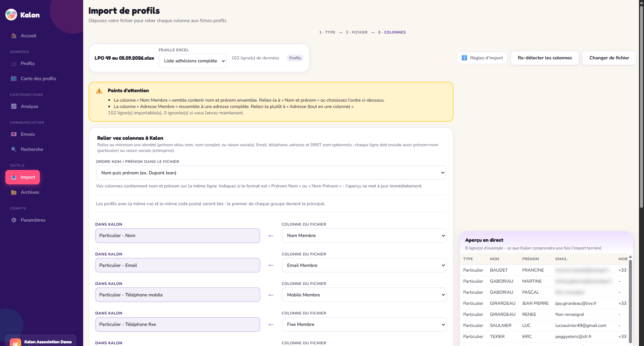Open the Feuille Excel sheet dropdown
644x346 pixels.
(193, 61)
